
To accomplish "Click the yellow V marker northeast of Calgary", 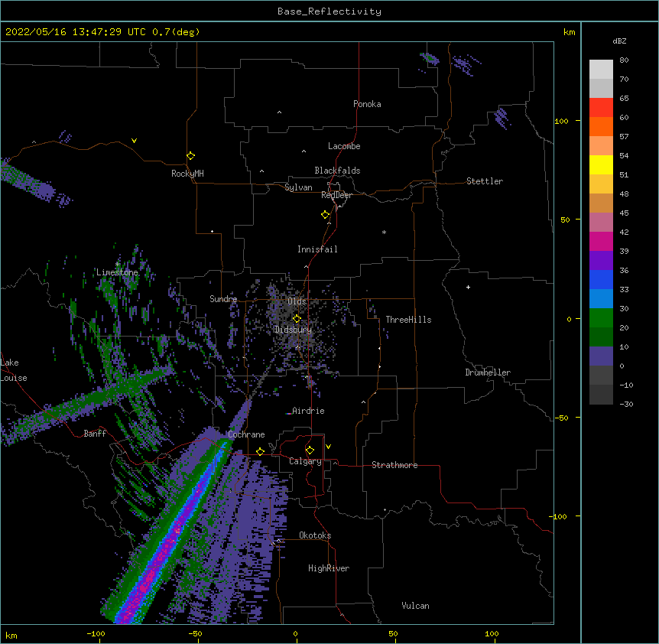I will [328, 447].
